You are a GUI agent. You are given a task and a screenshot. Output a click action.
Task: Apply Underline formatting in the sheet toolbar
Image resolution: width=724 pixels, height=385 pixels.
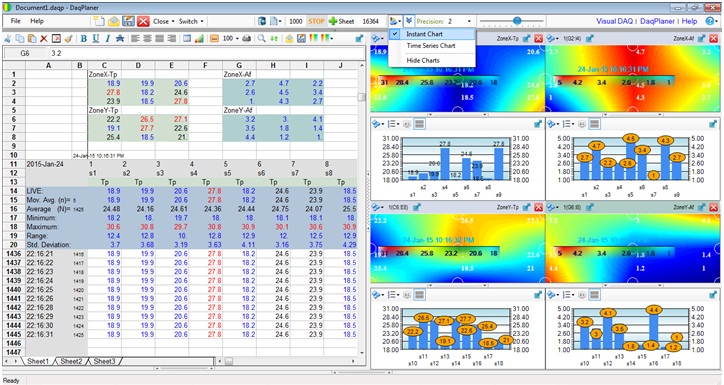(96, 39)
